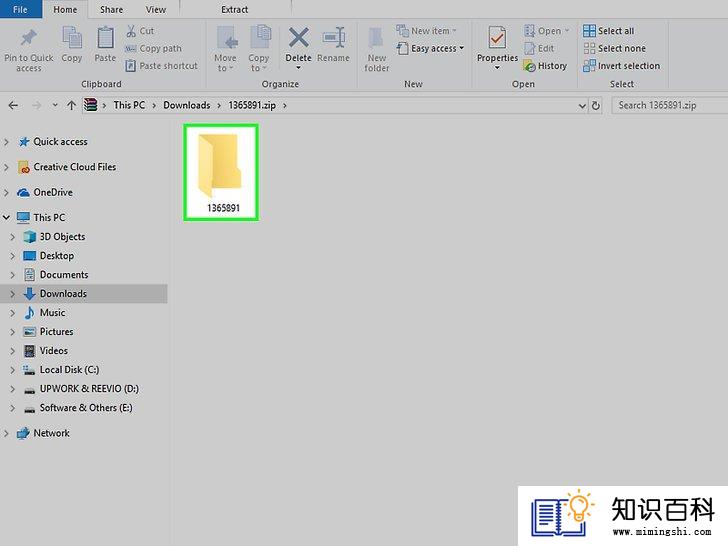Open New item dropdown
This screenshot has width=728, height=546.
426,31
